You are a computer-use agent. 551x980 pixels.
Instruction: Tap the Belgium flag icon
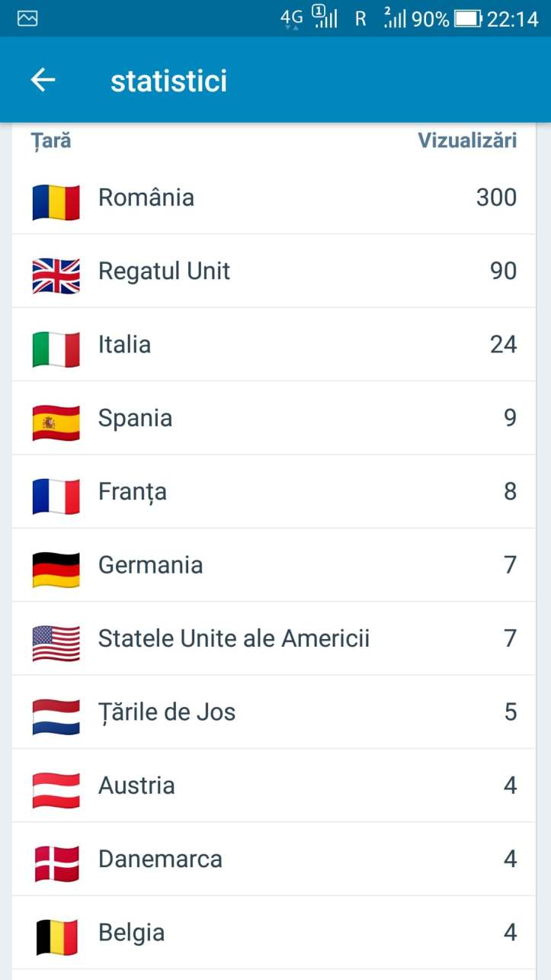pyautogui.click(x=56, y=937)
